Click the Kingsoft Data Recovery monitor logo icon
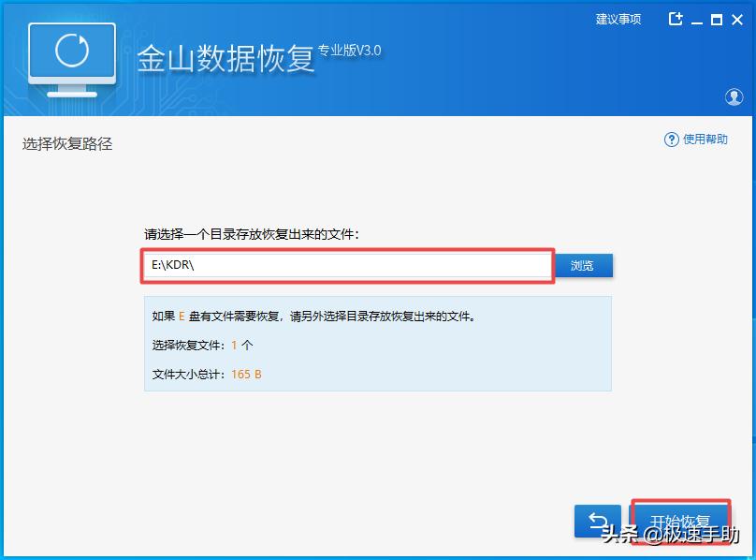This screenshot has height=560, width=756. coord(70,58)
